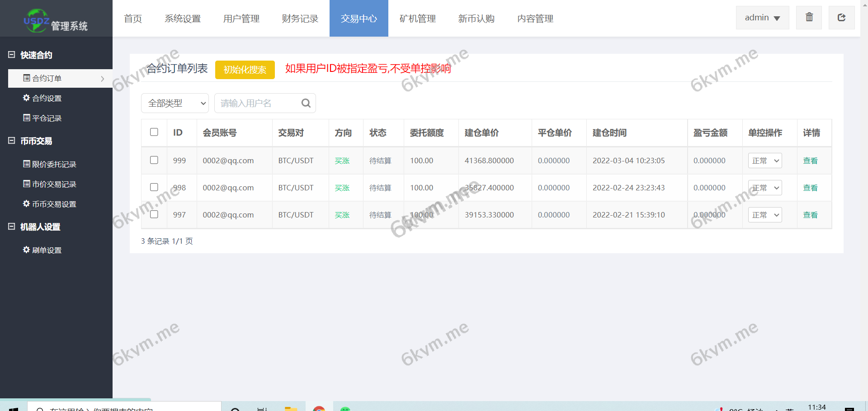
Task: Click the search magnifier in the username field
Action: click(306, 103)
